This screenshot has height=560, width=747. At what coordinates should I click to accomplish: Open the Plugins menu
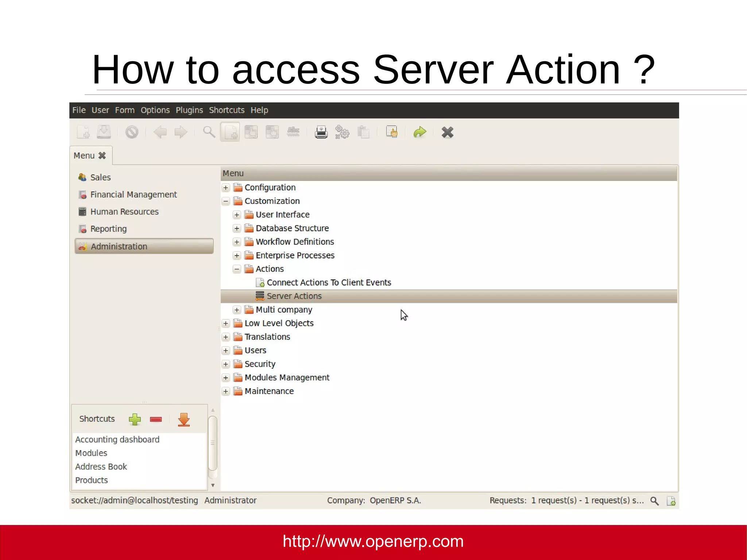coord(189,110)
